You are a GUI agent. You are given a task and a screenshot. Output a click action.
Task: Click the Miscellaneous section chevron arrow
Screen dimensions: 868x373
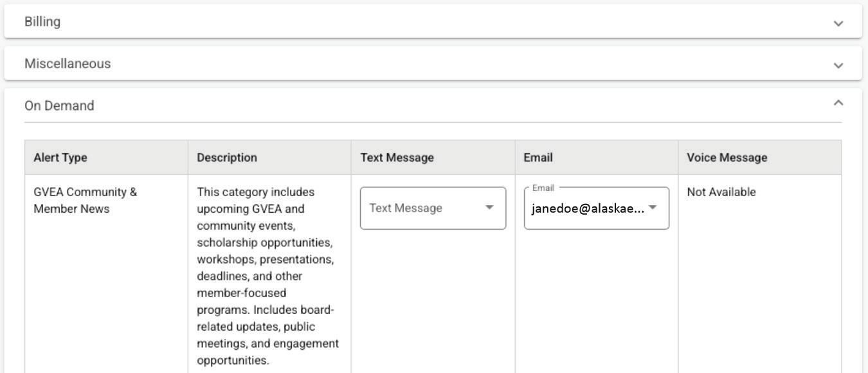pos(838,65)
